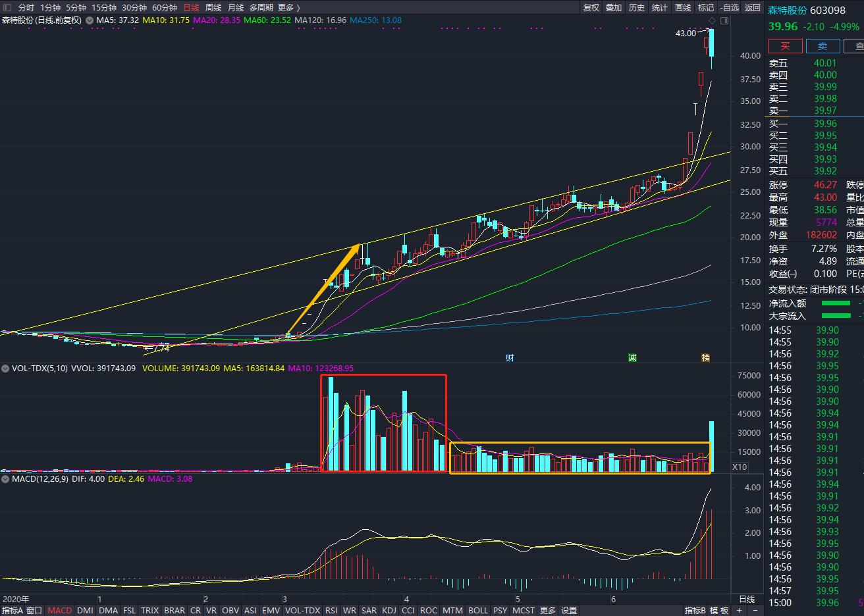This screenshot has height=616, width=864.
Task: Expand 更多 indicators in bottom indicator bar
Action: coord(548,610)
